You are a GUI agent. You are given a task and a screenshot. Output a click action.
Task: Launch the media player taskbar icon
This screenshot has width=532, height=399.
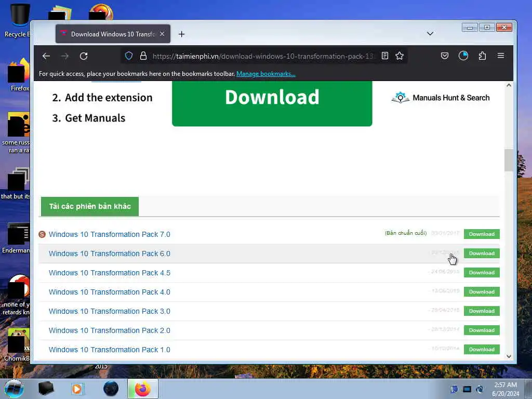pos(77,389)
